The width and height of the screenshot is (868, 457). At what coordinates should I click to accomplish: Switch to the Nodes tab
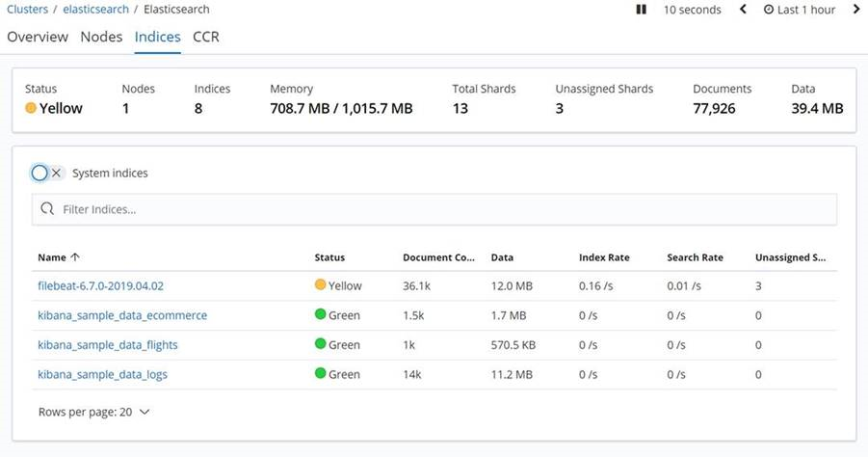tap(101, 37)
